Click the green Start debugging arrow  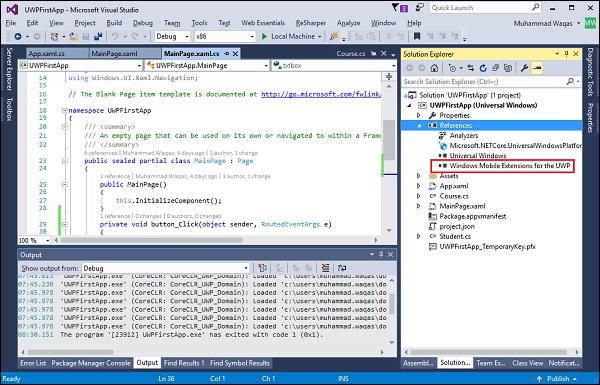264,36
